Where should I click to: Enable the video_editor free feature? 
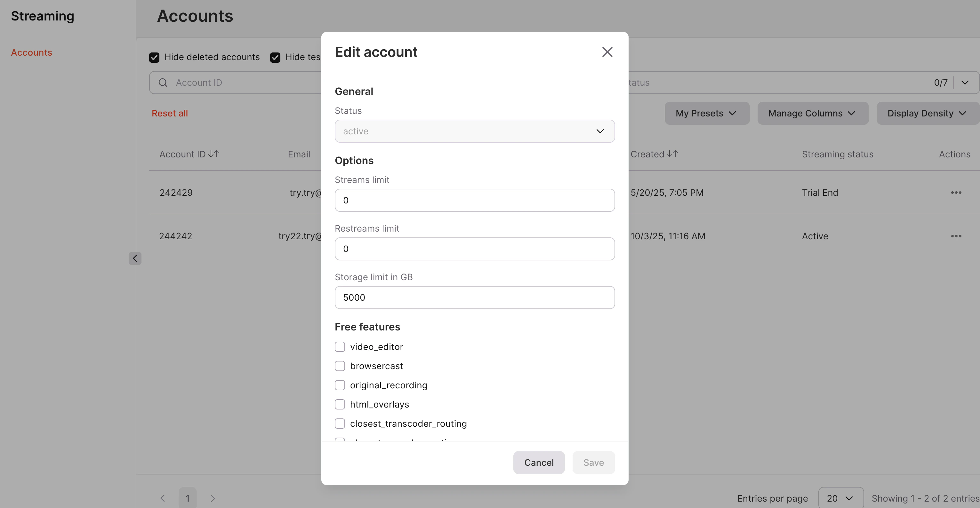[340, 346]
